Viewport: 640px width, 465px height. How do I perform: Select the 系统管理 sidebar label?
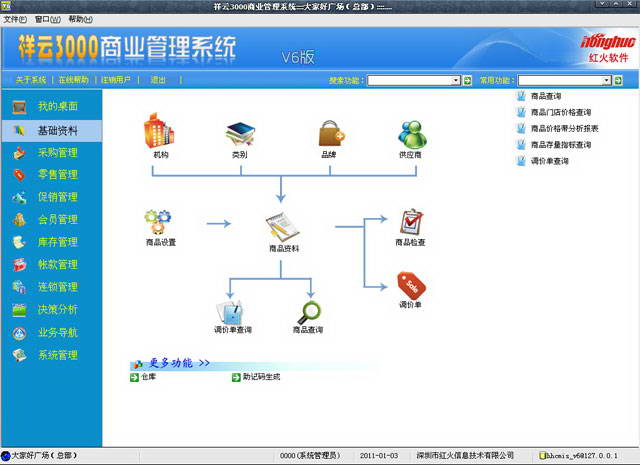pos(58,355)
